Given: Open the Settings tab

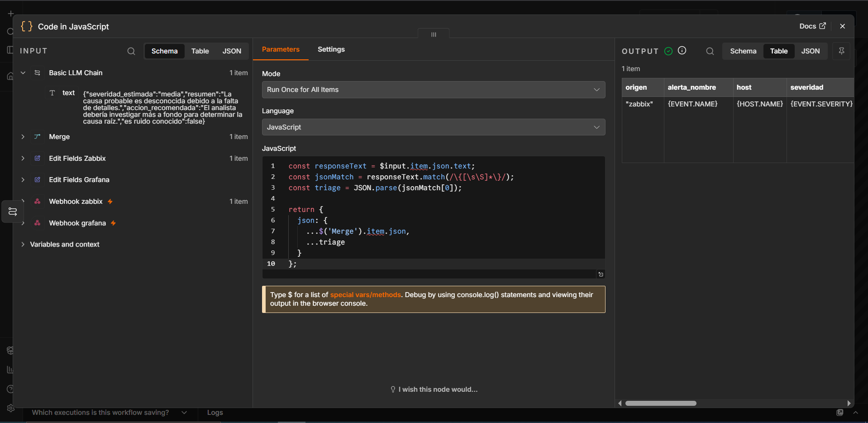Looking at the screenshot, I should click(331, 49).
